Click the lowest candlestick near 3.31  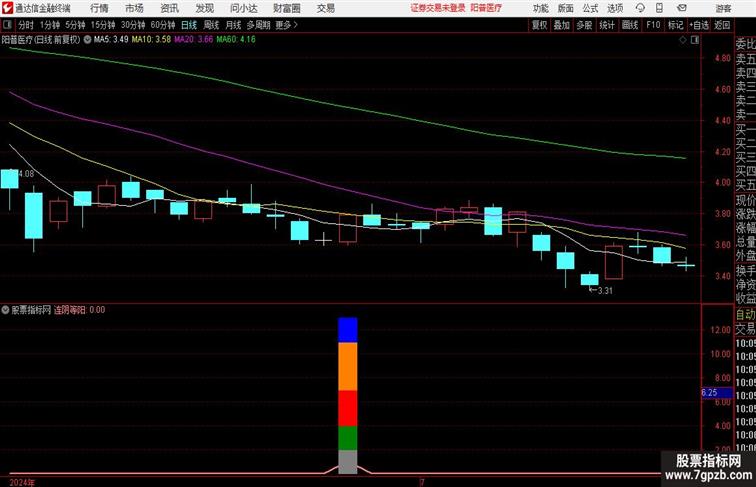tap(589, 279)
